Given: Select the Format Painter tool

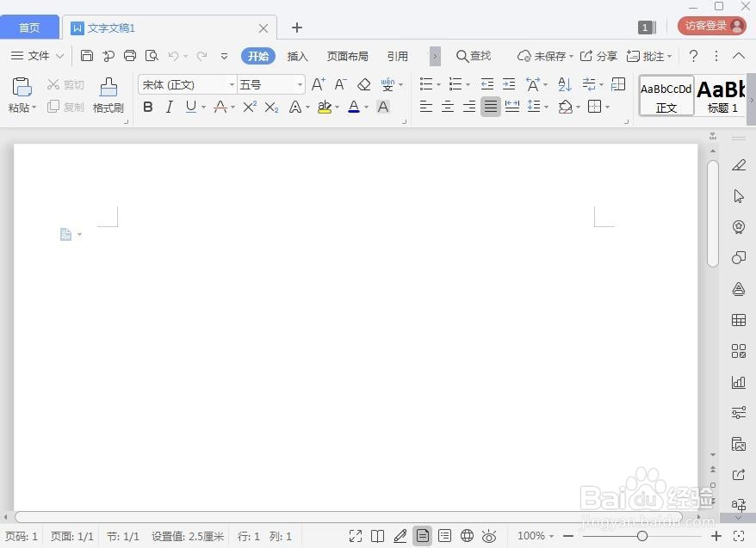Looking at the screenshot, I should 107,95.
